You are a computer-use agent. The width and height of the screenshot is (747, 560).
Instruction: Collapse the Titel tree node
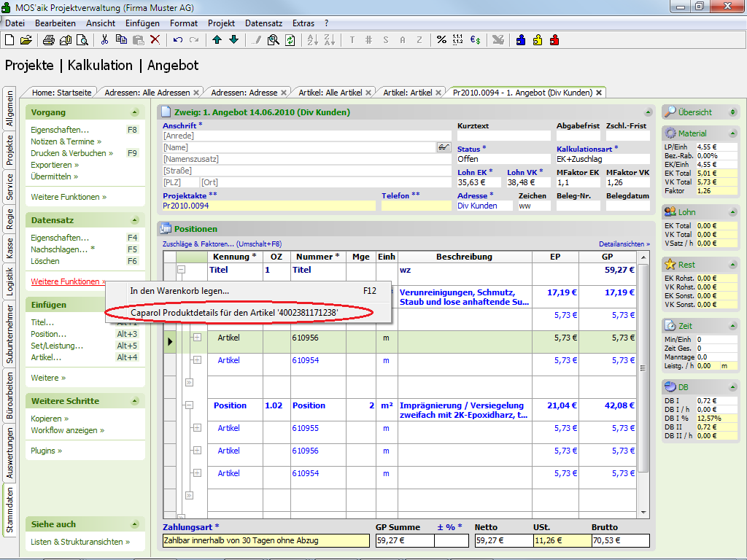(x=182, y=270)
